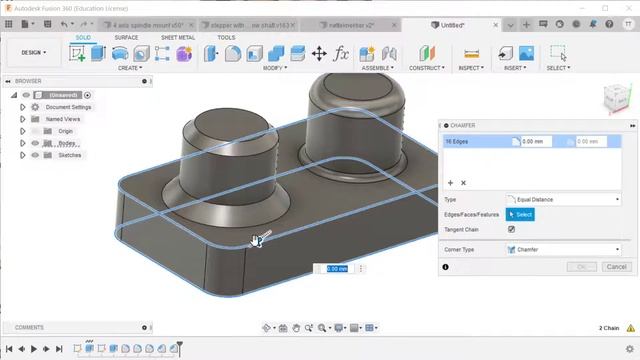The width and height of the screenshot is (640, 360).
Task: Click the Save icon in the top bar
Action: pyautogui.click(x=47, y=24)
